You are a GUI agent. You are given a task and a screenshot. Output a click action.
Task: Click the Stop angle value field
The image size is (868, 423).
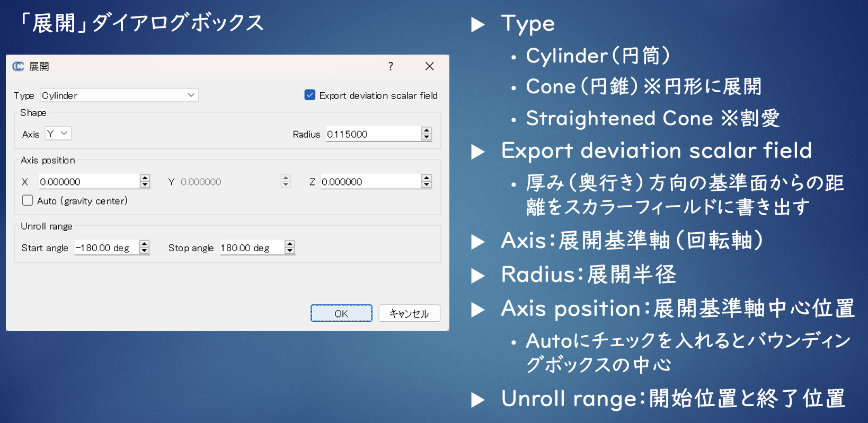click(x=251, y=248)
